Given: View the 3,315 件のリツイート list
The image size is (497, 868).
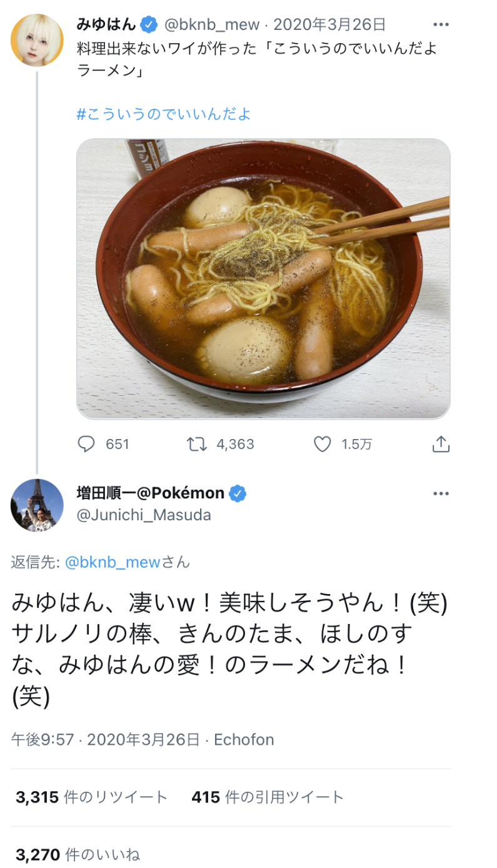Looking at the screenshot, I should point(92,797).
